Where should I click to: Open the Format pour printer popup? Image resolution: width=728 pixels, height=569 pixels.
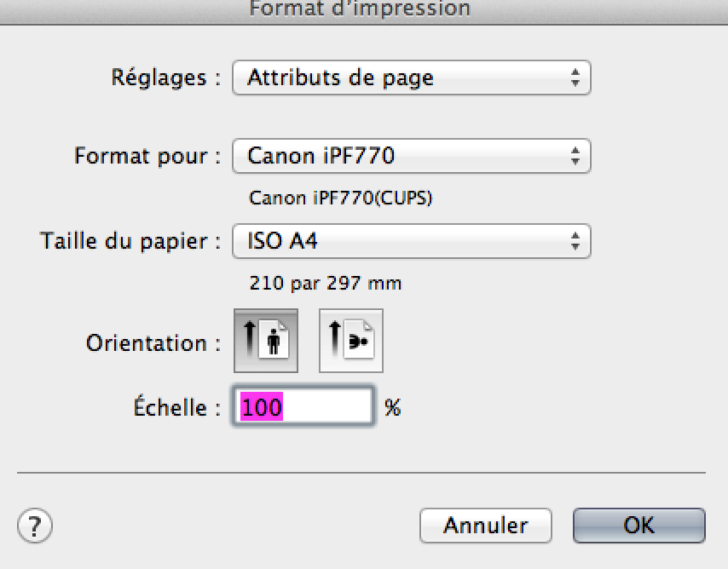(411, 156)
